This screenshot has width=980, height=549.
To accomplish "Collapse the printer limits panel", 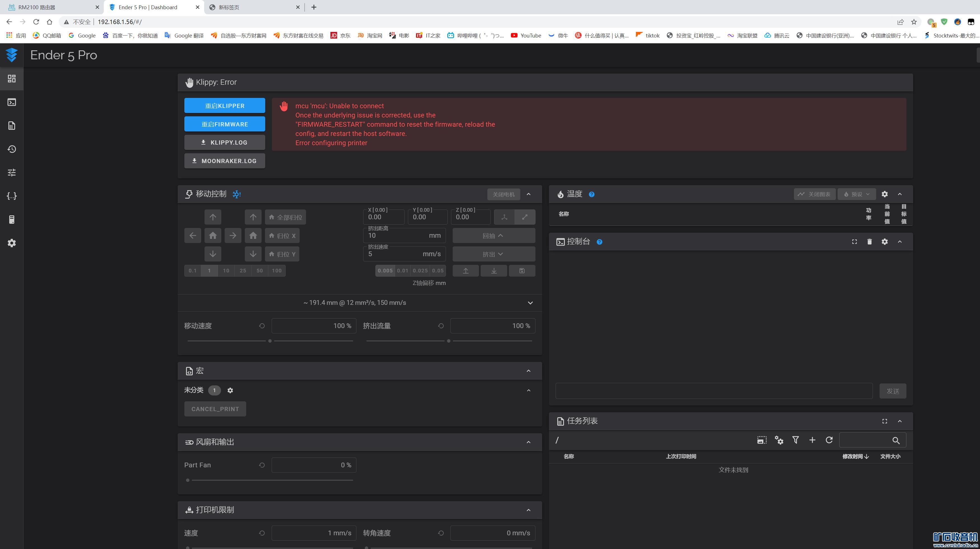I will (528, 510).
